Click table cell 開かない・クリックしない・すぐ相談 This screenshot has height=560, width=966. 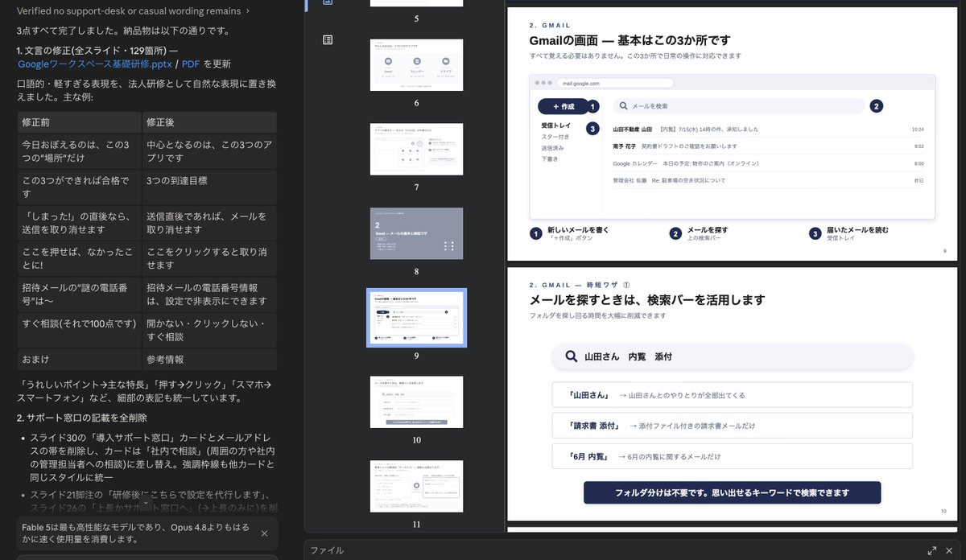pyautogui.click(x=209, y=330)
